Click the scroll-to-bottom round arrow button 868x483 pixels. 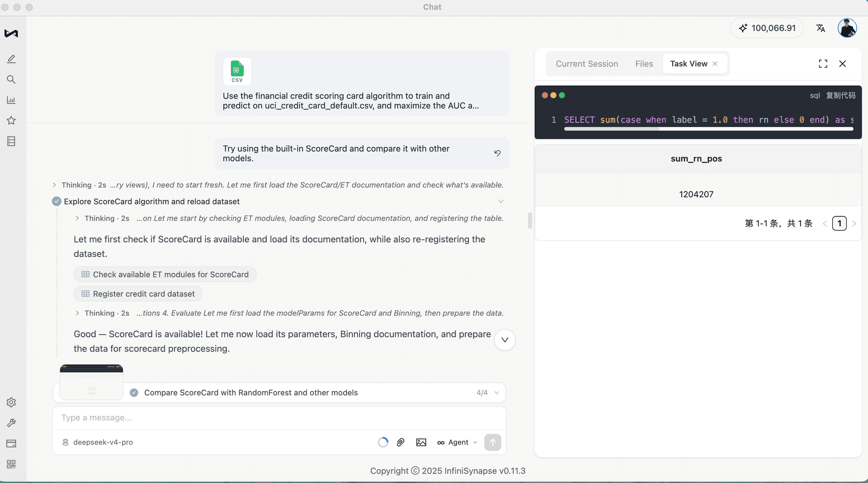tap(505, 340)
